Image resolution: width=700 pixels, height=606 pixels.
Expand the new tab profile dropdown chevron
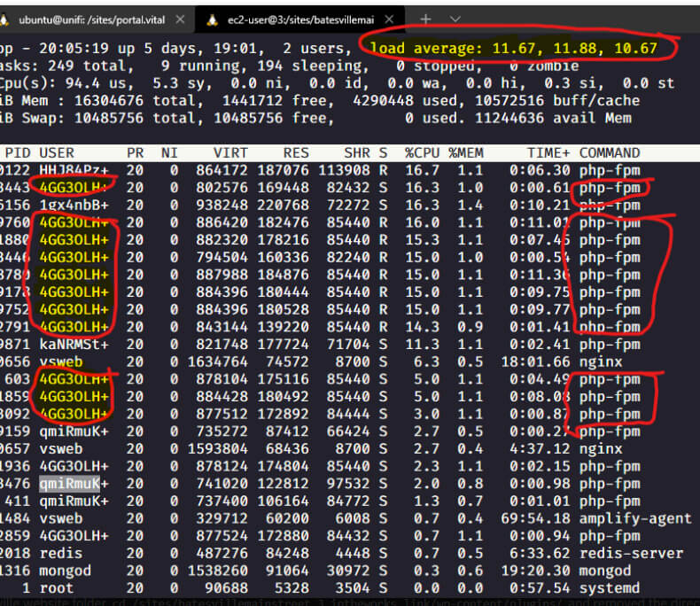(x=455, y=19)
